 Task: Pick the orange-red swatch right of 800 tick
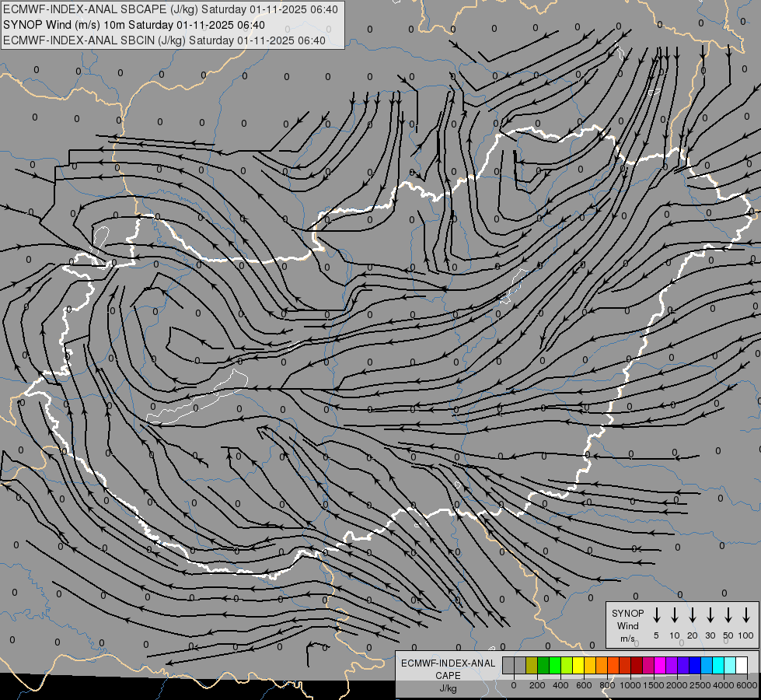(613, 665)
